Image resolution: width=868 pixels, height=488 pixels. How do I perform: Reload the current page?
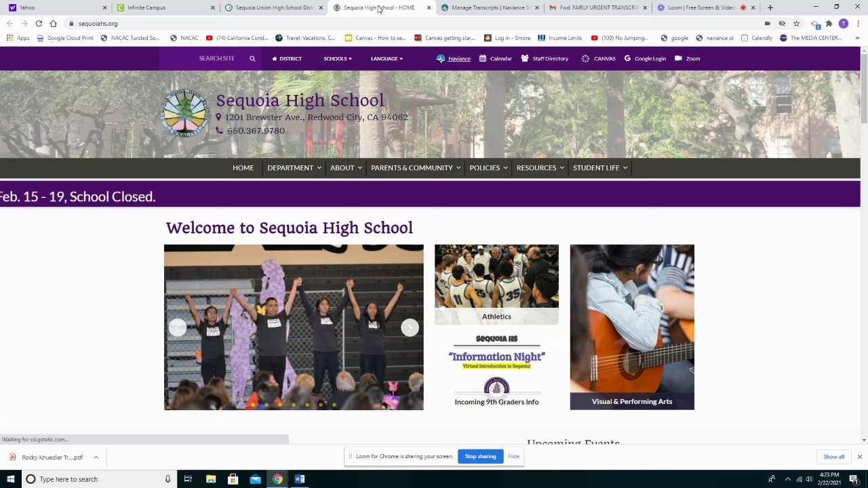click(39, 23)
